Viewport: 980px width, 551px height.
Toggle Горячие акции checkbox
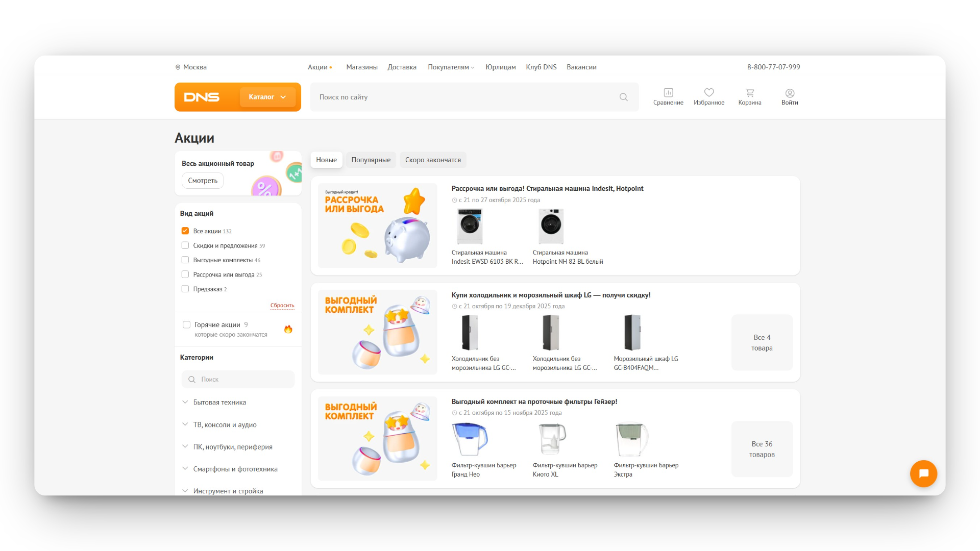click(x=187, y=325)
